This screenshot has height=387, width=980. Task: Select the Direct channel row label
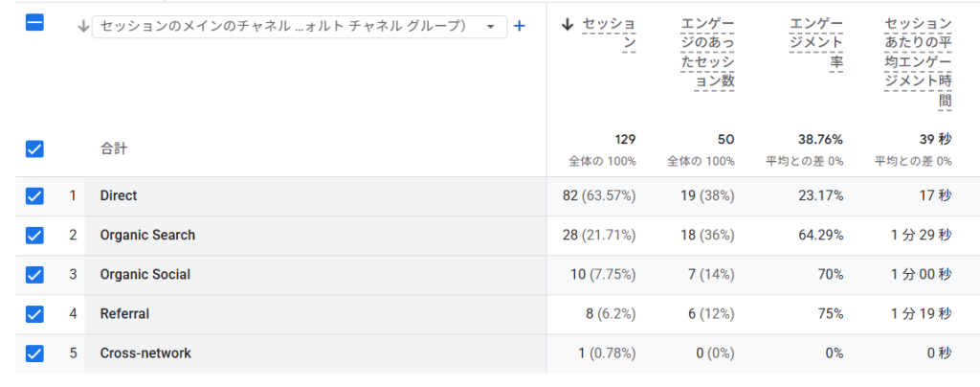click(x=118, y=195)
